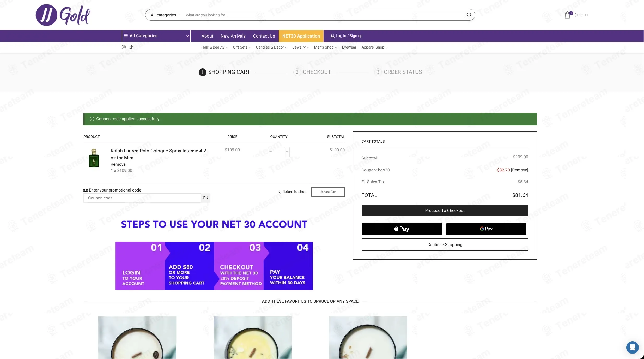The height and width of the screenshot is (359, 644).
Task: Open the live chat bubble
Action: tap(632, 348)
